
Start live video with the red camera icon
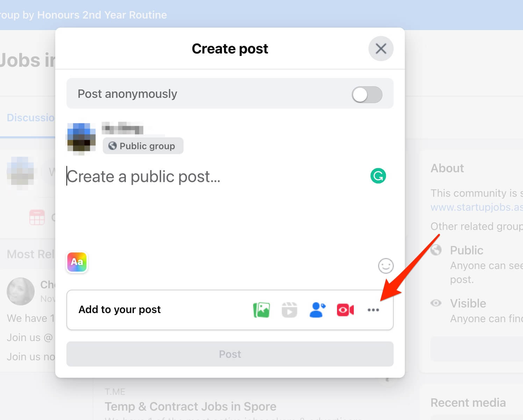tap(345, 310)
